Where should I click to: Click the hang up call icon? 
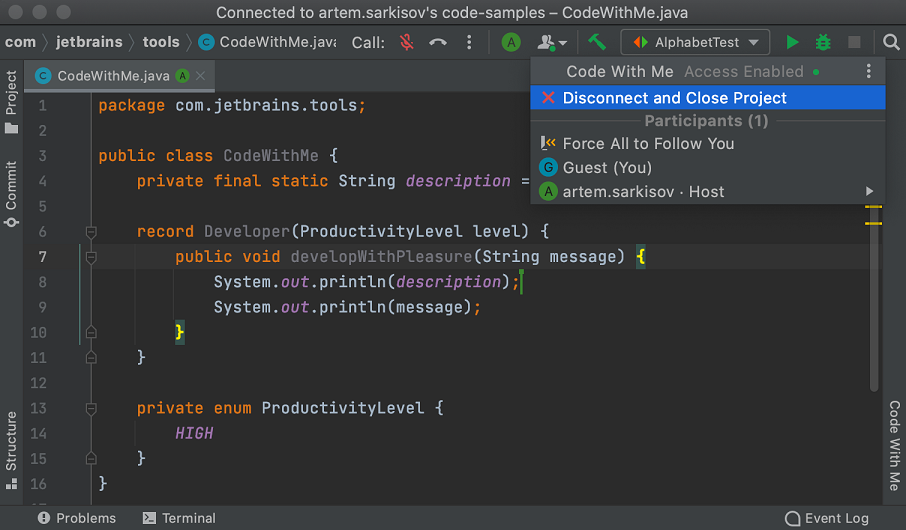(438, 42)
